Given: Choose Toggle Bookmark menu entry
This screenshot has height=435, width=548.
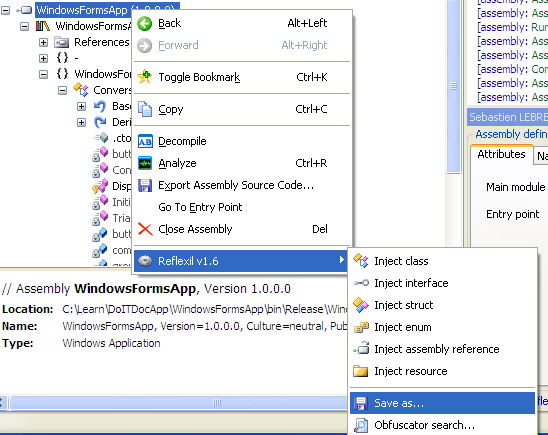Looking at the screenshot, I should (241, 77).
